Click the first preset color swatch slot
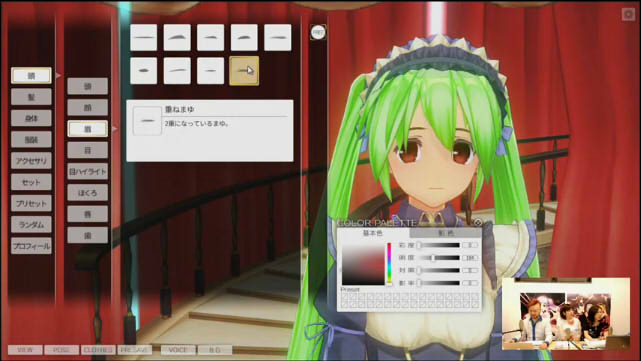The height and width of the screenshot is (361, 641). tap(345, 296)
